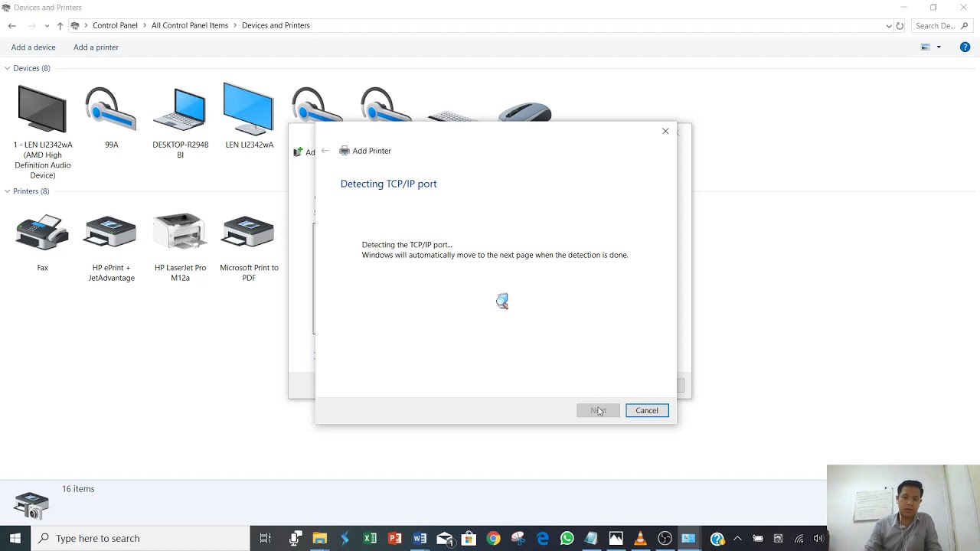Select the Microsoft Print to PDF printer

point(249,233)
